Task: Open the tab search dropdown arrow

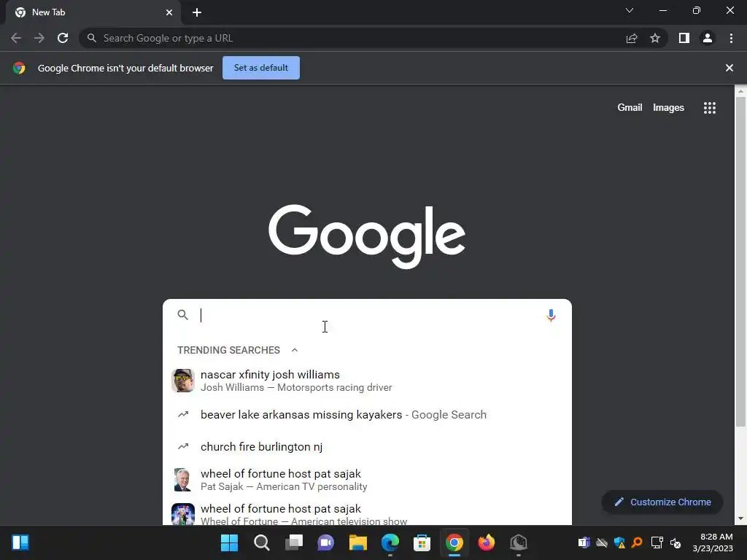Action: pos(630,10)
